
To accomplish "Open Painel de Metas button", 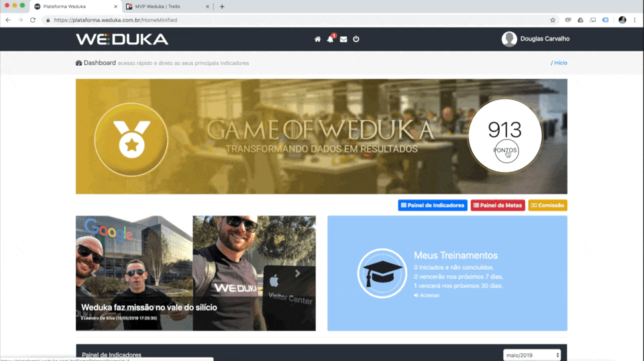I will point(498,205).
